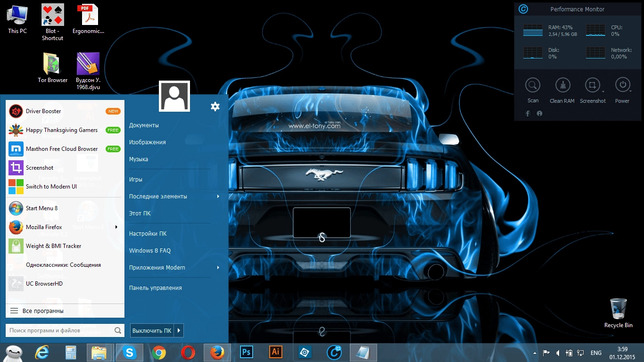Screen dimensions: 644x362
Task: Open Этот ПК from the start menu
Action: point(140,214)
